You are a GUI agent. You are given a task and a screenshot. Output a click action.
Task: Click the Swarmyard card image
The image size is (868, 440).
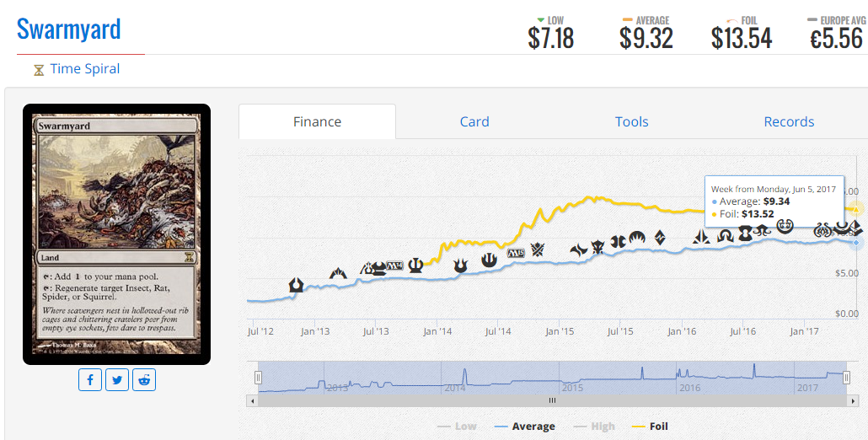click(x=117, y=234)
